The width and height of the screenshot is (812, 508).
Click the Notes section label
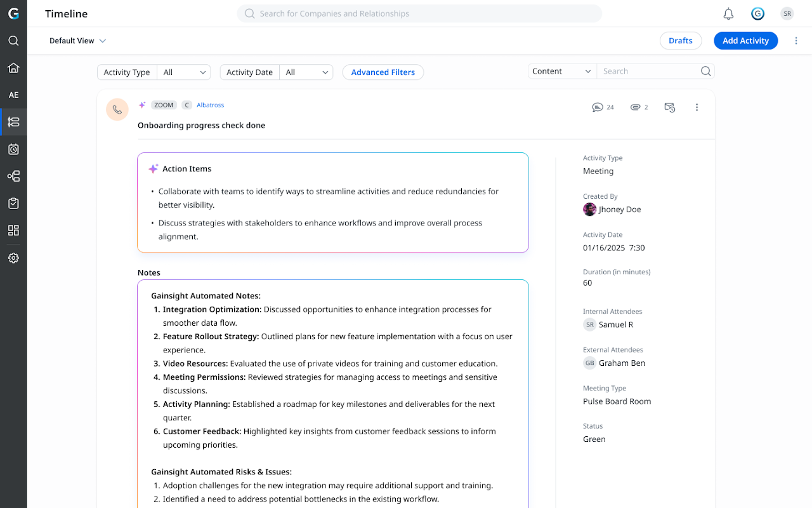[x=149, y=272]
